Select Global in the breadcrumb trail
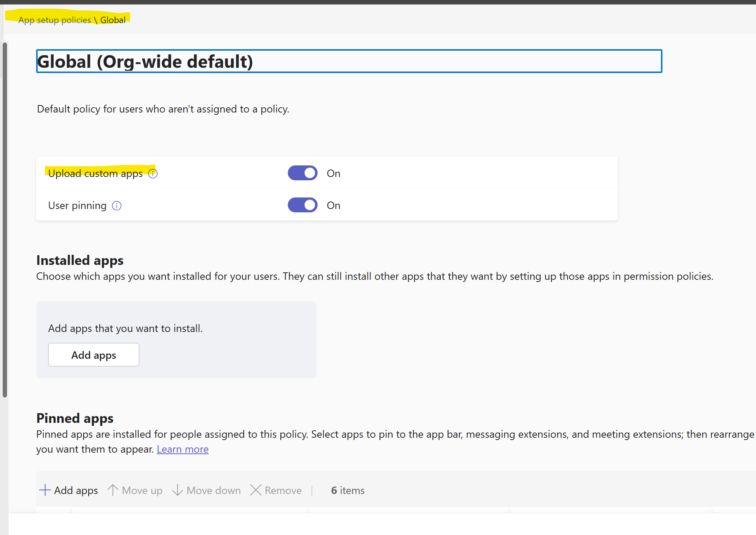 coord(113,20)
